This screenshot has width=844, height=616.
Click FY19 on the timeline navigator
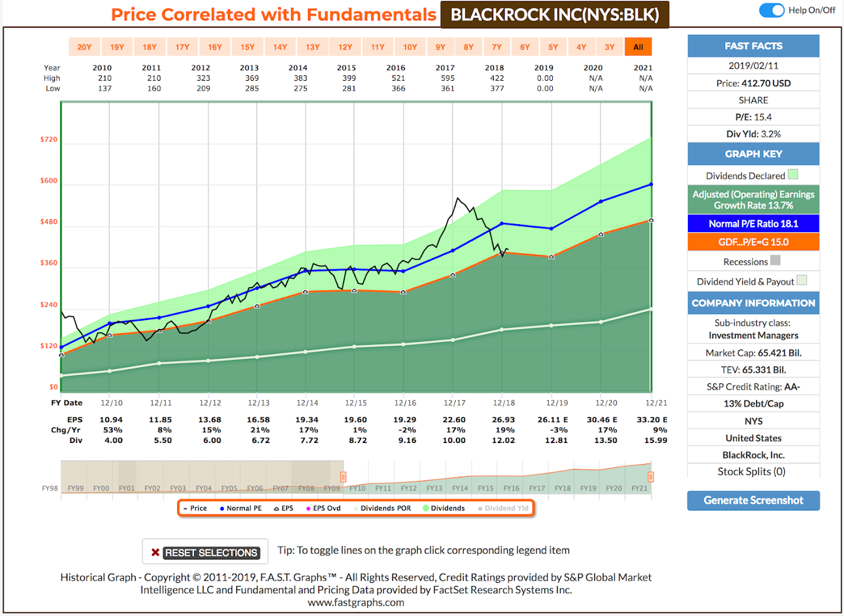(588, 488)
